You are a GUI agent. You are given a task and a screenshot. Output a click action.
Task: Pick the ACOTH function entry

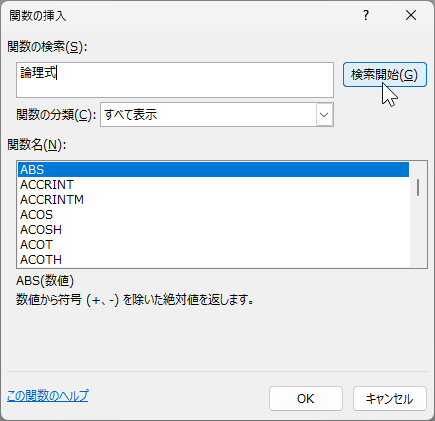213,260
